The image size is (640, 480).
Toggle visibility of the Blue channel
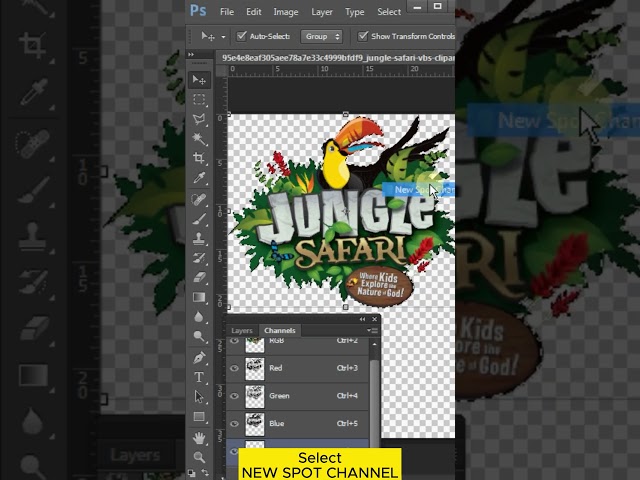[234, 424]
